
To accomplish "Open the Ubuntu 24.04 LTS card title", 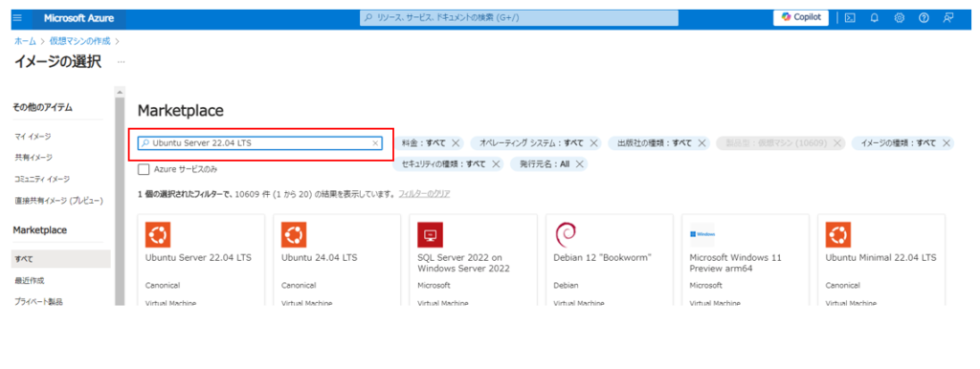I will point(320,257).
